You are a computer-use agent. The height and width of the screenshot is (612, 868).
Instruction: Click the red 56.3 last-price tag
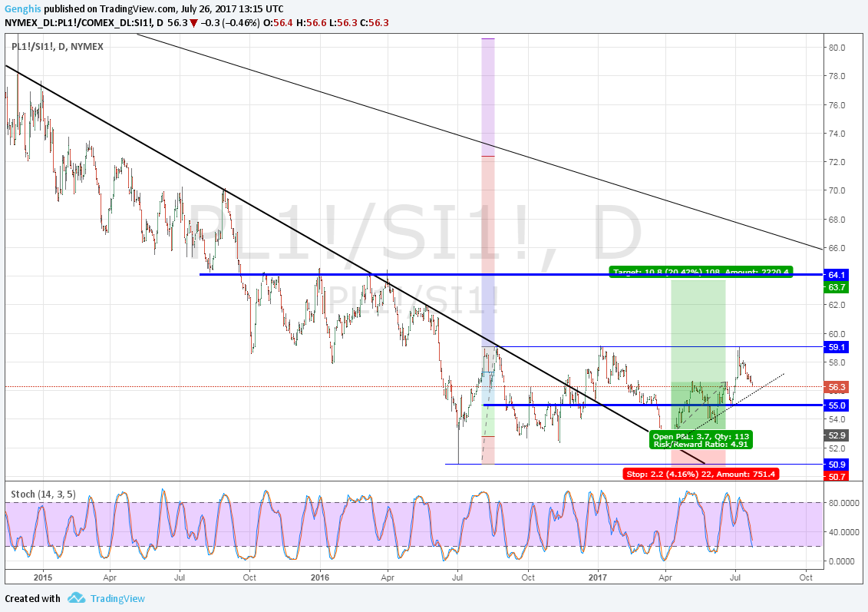point(837,387)
